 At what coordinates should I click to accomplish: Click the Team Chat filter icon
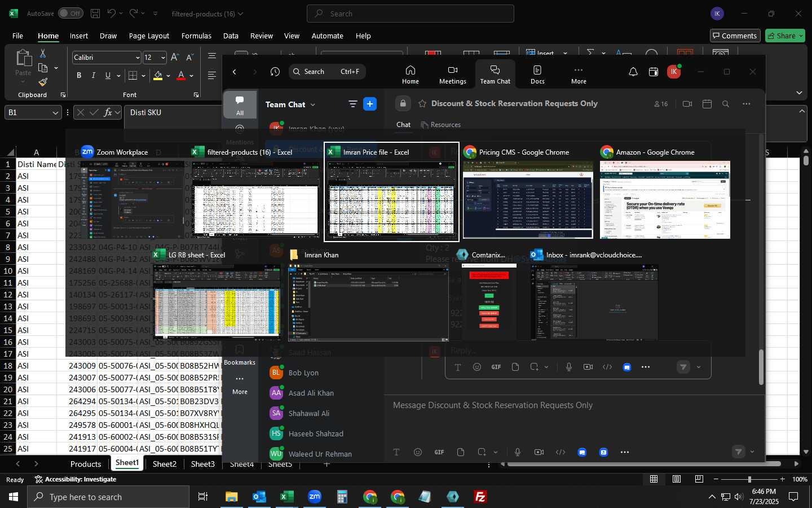pos(353,104)
